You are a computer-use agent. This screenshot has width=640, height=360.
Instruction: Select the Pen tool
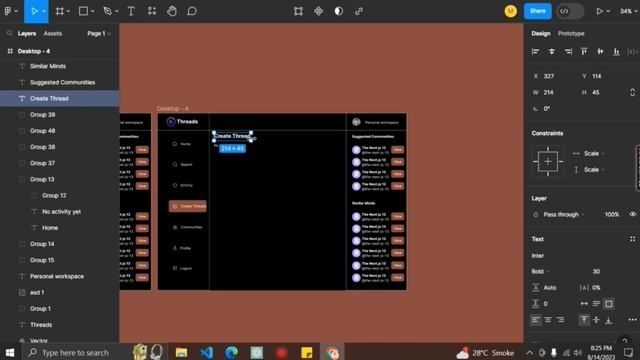[107, 11]
